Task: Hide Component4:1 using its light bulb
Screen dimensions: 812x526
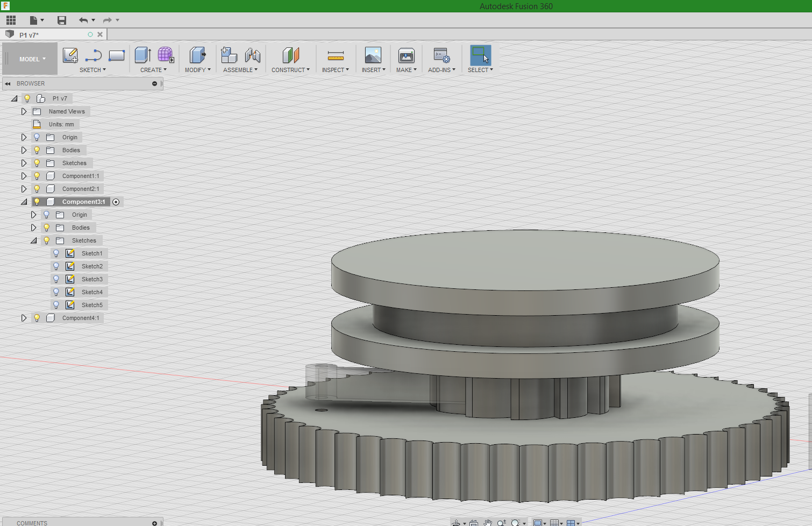Action: coord(37,318)
